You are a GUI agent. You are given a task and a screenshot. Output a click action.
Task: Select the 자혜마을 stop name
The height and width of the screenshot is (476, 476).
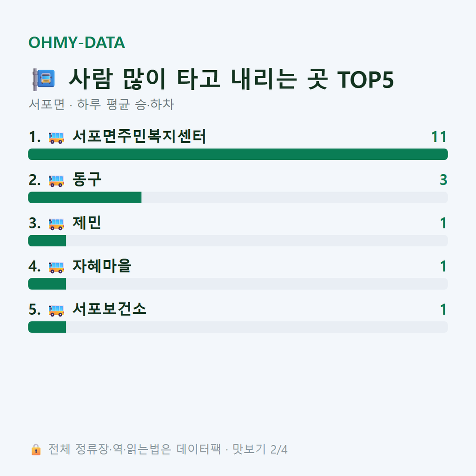pos(101,266)
